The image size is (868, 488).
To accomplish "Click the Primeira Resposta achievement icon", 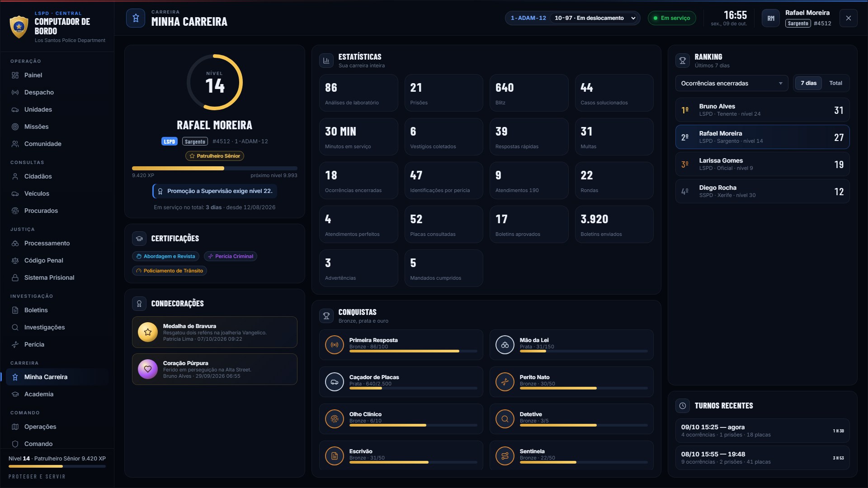I will tap(335, 345).
